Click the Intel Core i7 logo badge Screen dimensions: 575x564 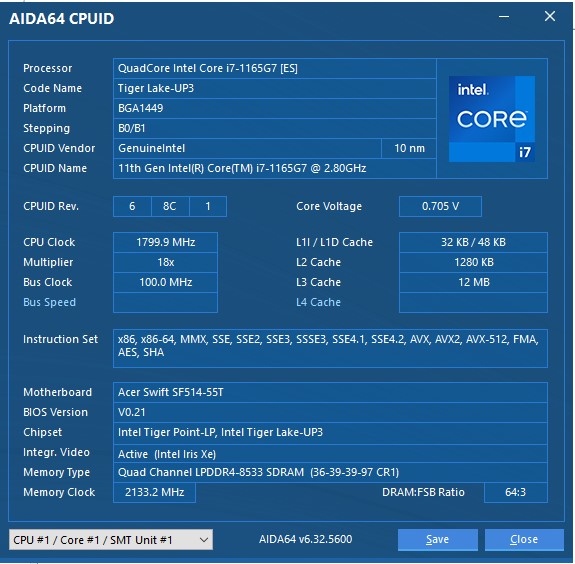coord(492,119)
